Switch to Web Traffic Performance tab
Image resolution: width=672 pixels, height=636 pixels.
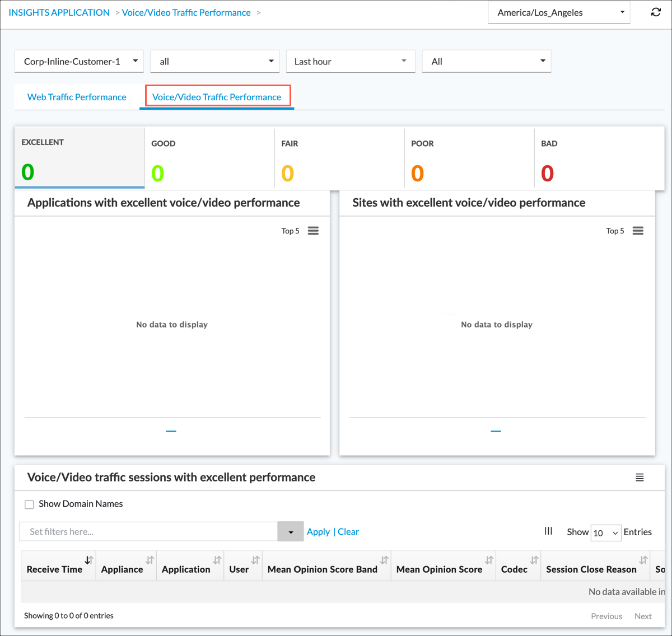[x=77, y=97]
